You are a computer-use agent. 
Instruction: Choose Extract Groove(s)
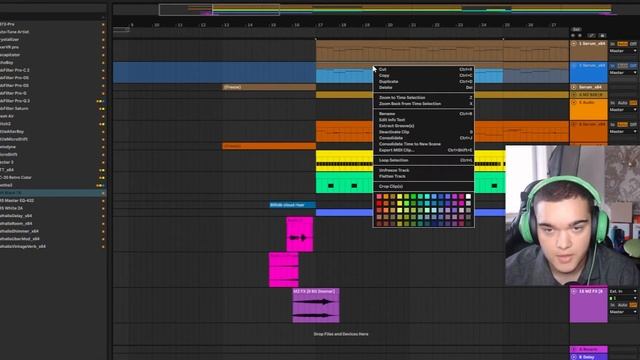pos(424,126)
